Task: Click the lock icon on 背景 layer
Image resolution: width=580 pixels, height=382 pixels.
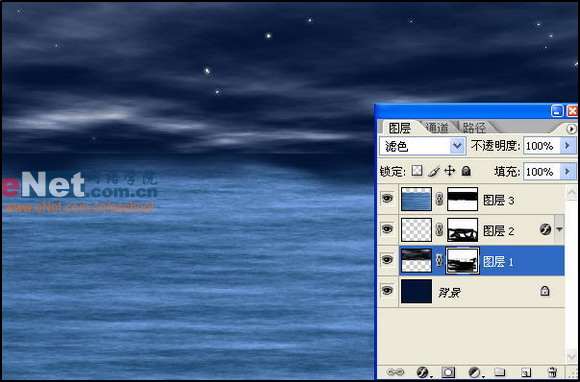Action: click(544, 291)
